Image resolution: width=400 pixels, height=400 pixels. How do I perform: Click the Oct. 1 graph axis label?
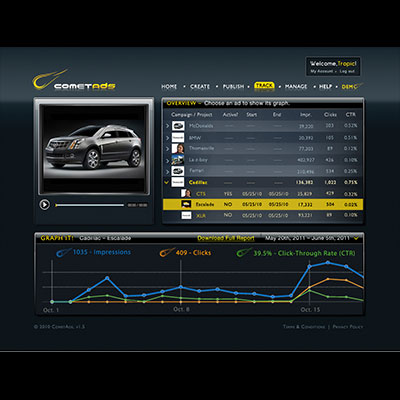click(x=51, y=310)
